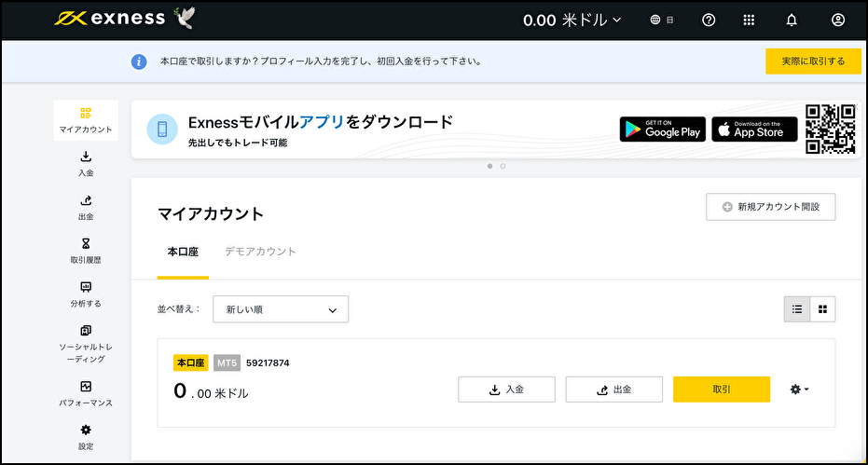The image size is (868, 465).
Task: Click the 並べ替え label
Action: [179, 308]
